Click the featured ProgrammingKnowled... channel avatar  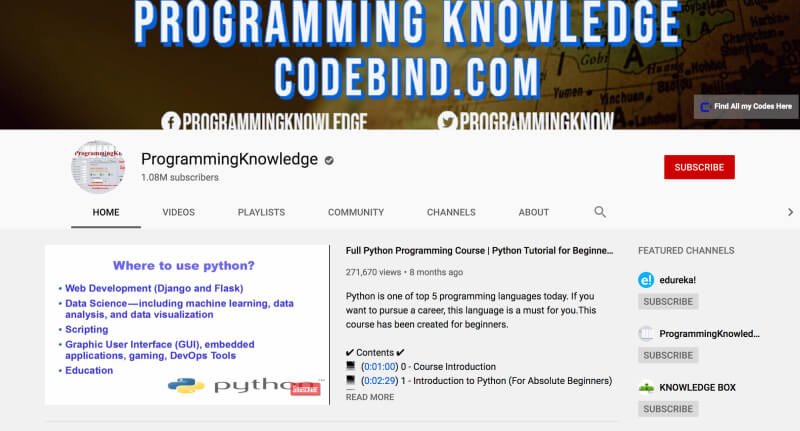click(646, 334)
